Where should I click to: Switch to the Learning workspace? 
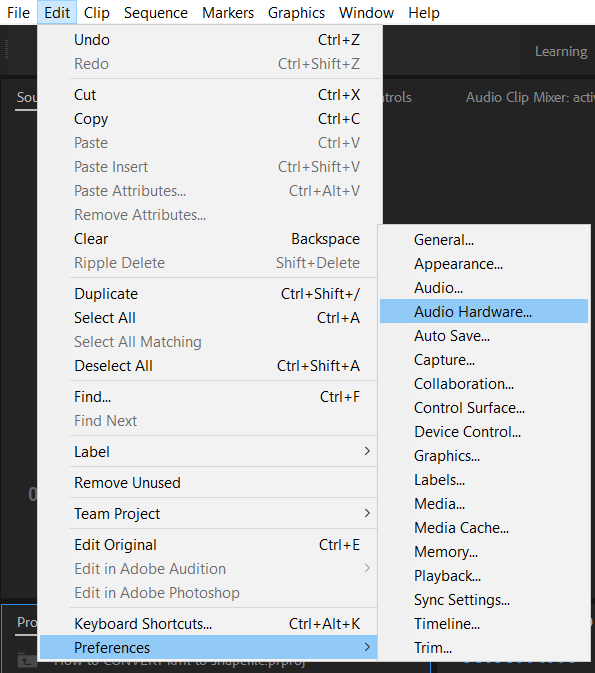click(561, 52)
